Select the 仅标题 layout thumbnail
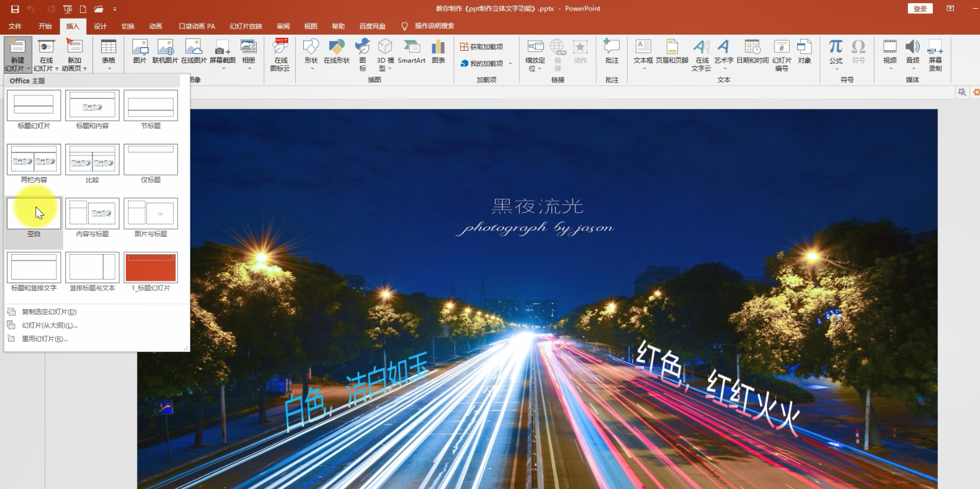The height and width of the screenshot is (489, 980). 151,159
